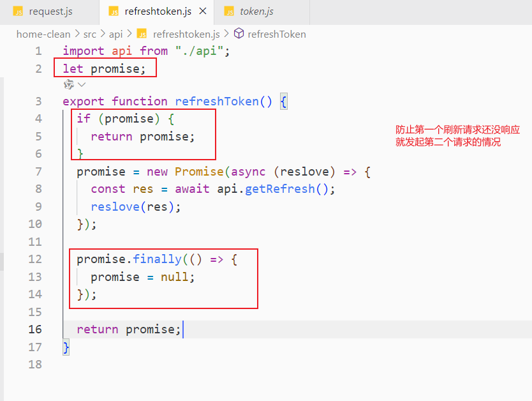Click the 'import' keyword on line 1
This screenshot has height=401, width=532.
coord(84,51)
